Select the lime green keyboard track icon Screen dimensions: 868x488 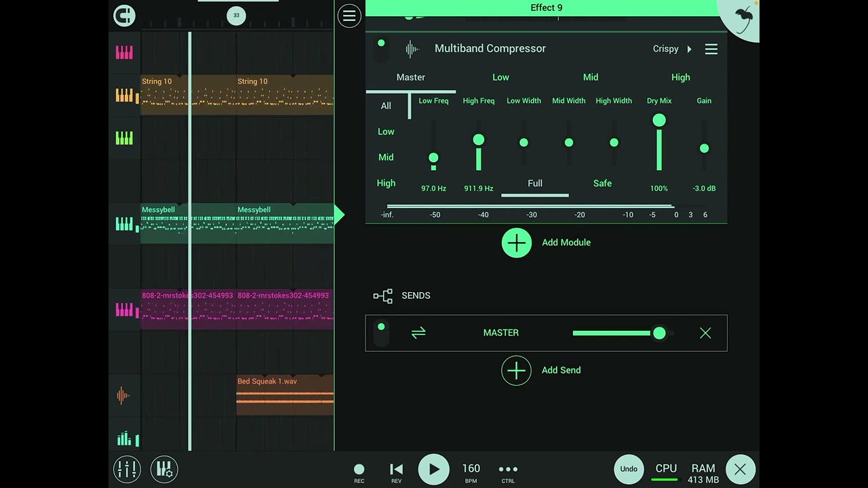(x=124, y=138)
